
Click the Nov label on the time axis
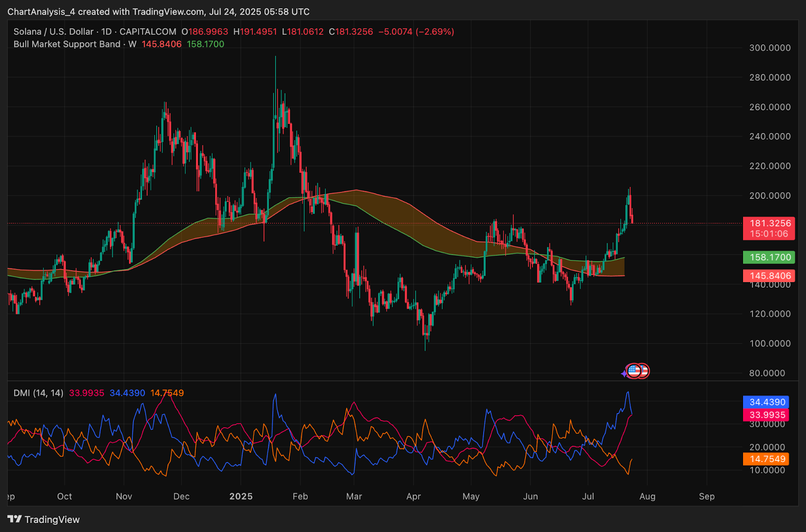coord(124,496)
